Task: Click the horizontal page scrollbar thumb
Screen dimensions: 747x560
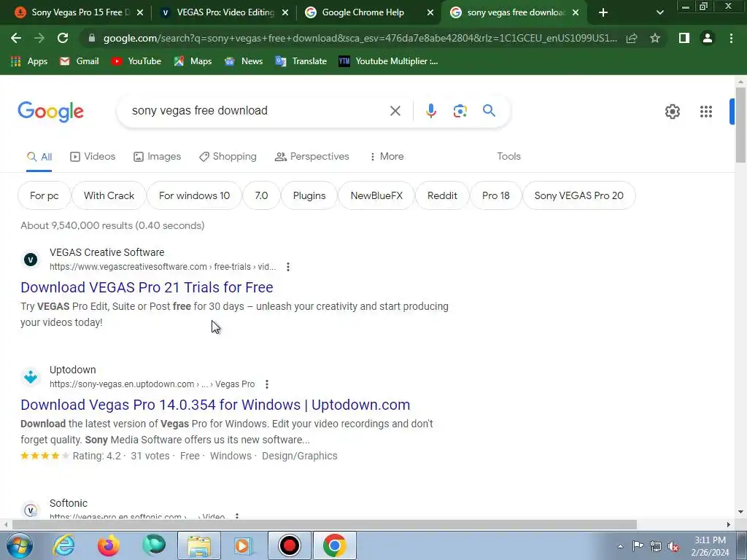Action: tap(325, 525)
